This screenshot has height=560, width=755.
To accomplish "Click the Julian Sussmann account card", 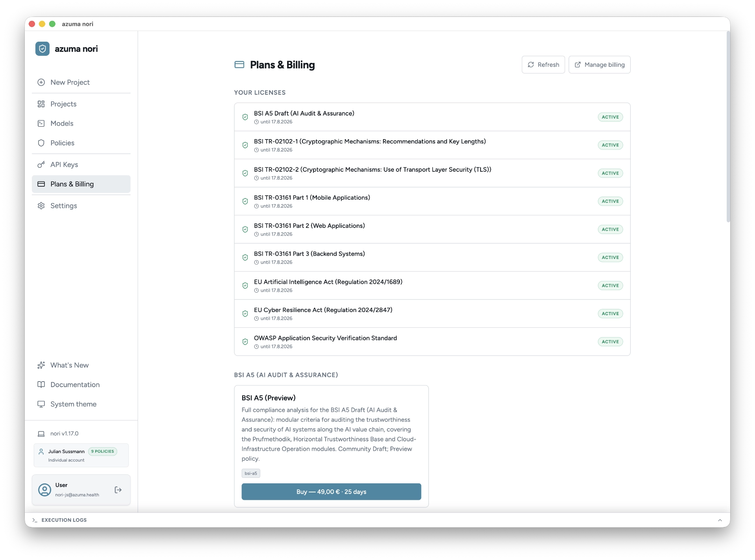I will coord(81,455).
